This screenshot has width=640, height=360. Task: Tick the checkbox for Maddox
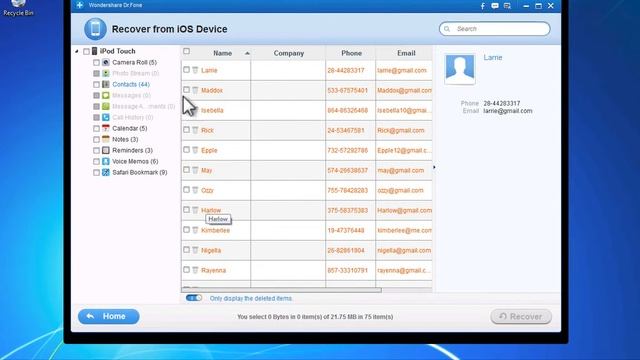point(187,90)
